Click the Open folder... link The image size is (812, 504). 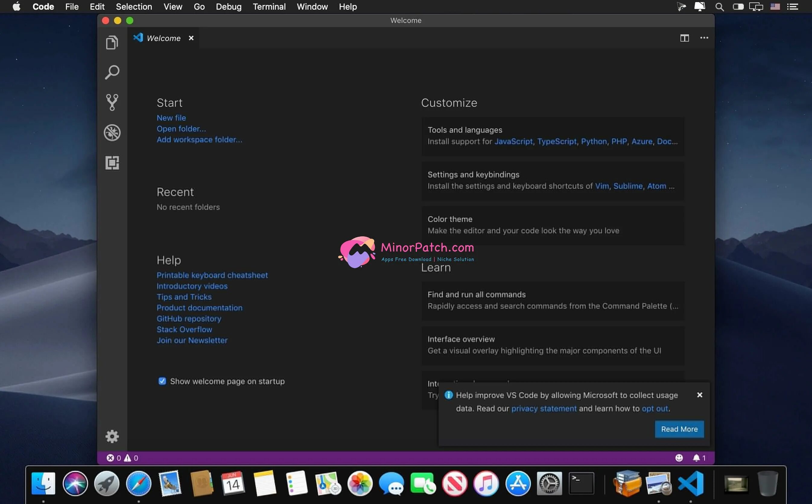(181, 129)
